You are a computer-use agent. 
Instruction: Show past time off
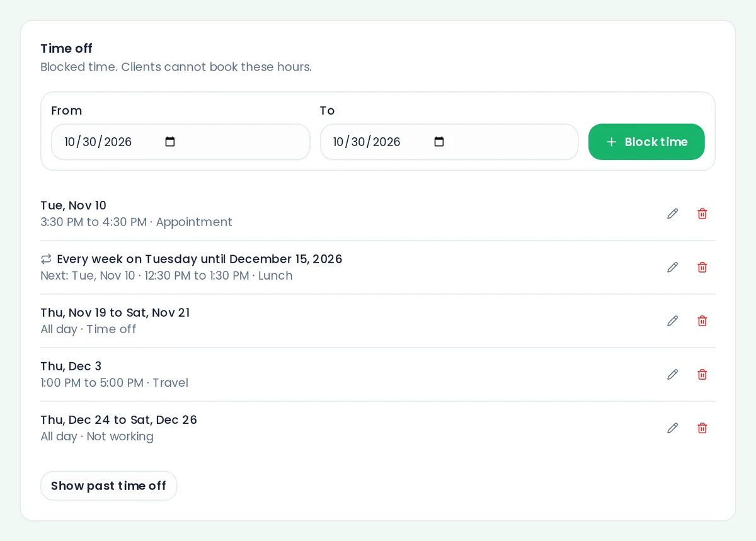click(x=108, y=486)
